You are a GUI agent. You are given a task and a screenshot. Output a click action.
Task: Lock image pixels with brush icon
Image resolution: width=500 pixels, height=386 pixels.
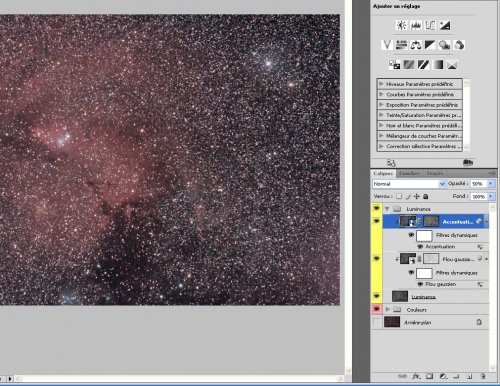point(408,196)
